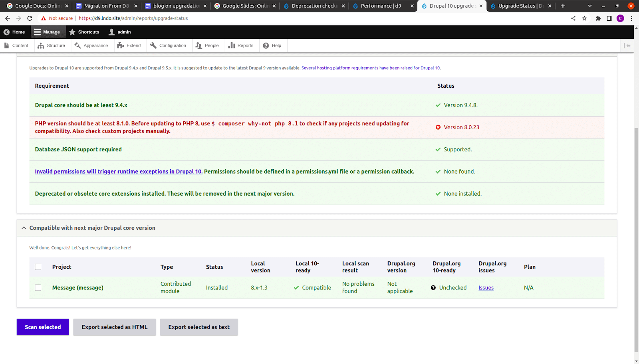
Task: Open the tab search dropdown arrow
Action: (x=590, y=6)
